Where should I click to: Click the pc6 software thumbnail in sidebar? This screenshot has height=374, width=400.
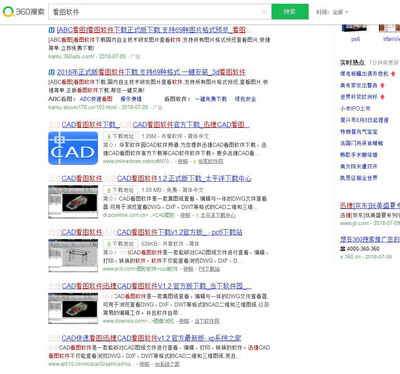coord(355,28)
